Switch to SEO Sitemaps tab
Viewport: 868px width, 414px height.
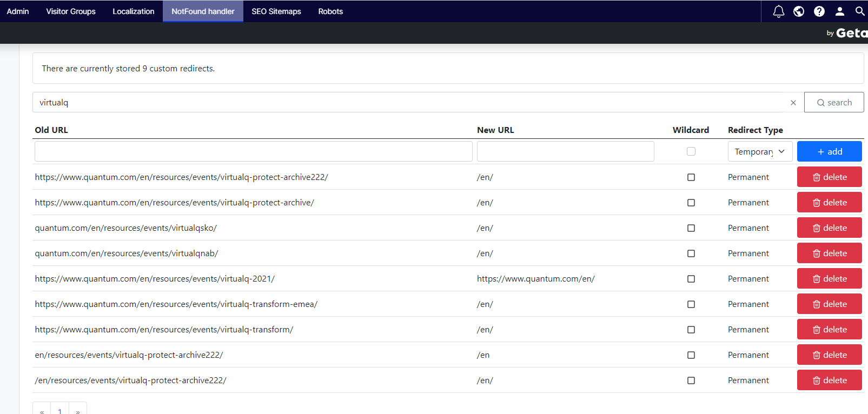(276, 11)
